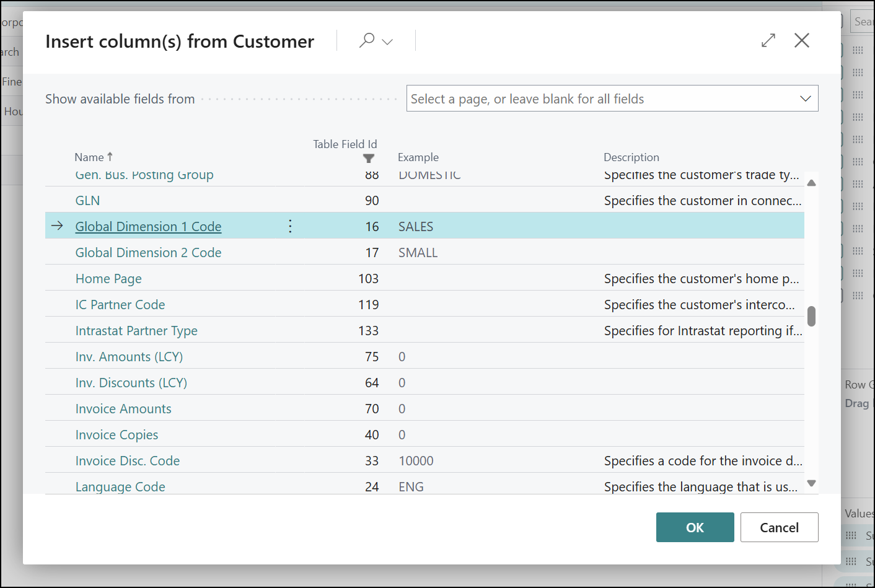Click Table Field Id value 119
Image resolution: width=875 pixels, height=588 pixels.
click(x=368, y=305)
